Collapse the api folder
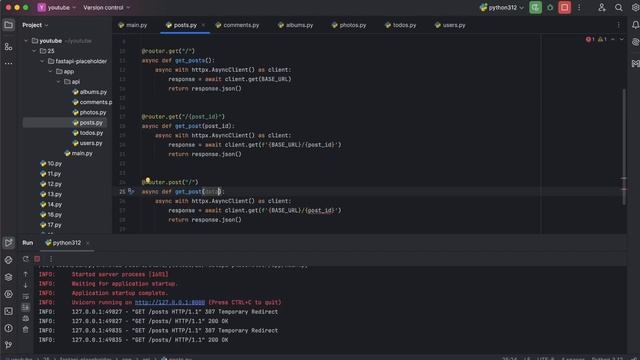 point(58,82)
